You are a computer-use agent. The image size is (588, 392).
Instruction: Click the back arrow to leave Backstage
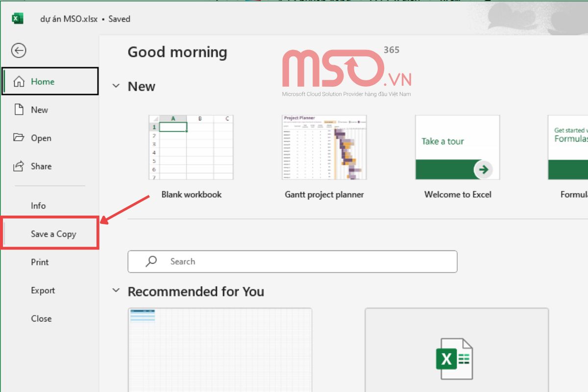(19, 50)
